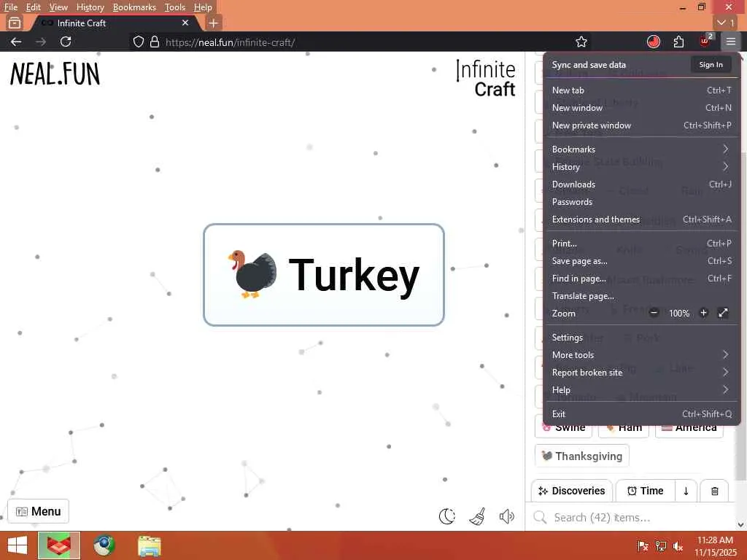
Task: Open Passwords from the menu
Action: coord(642,202)
